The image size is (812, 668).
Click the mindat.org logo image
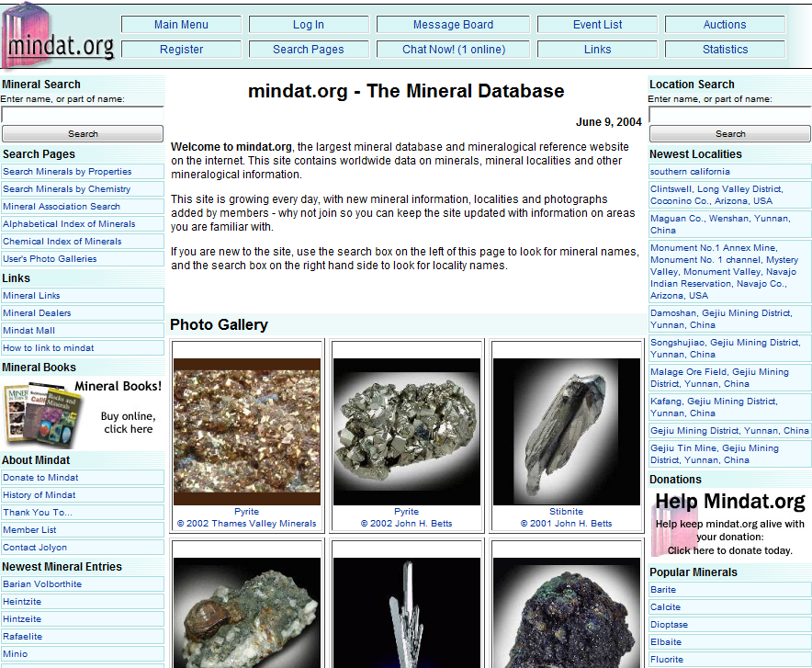coord(59,37)
